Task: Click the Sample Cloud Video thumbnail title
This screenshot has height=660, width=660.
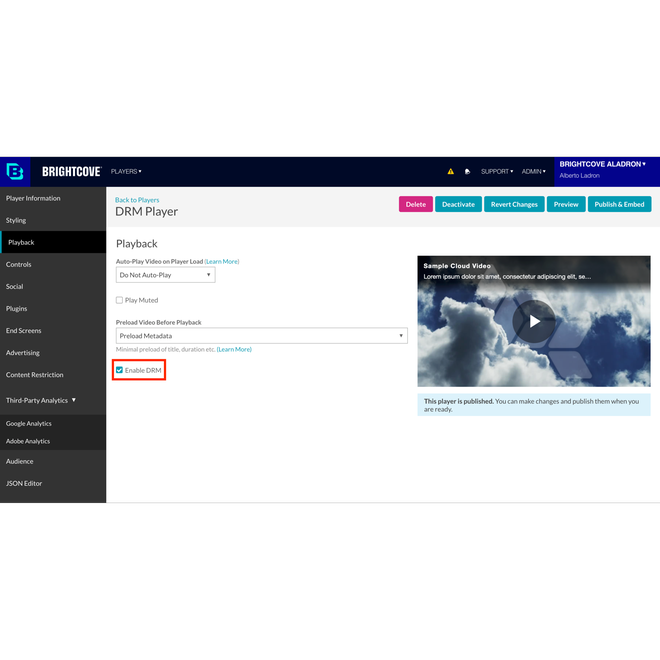Action: point(457,266)
